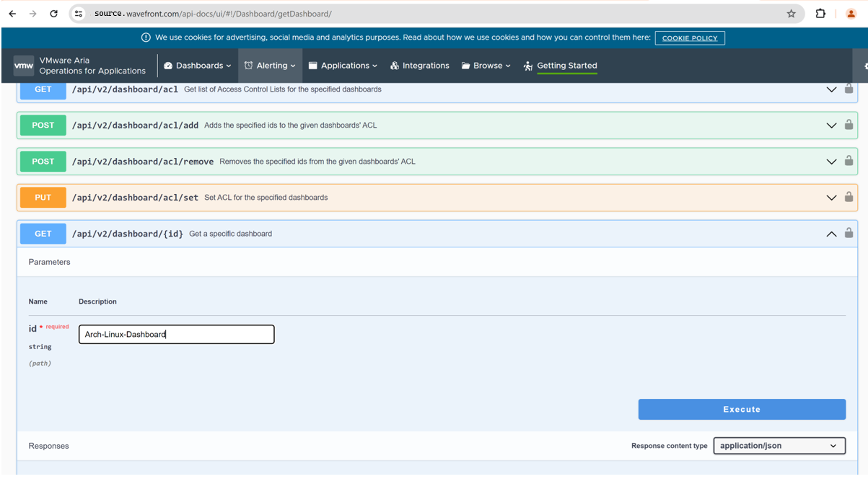Viewport: 868px width, 479px height.
Task: Go back using the browser back arrow
Action: 12,14
